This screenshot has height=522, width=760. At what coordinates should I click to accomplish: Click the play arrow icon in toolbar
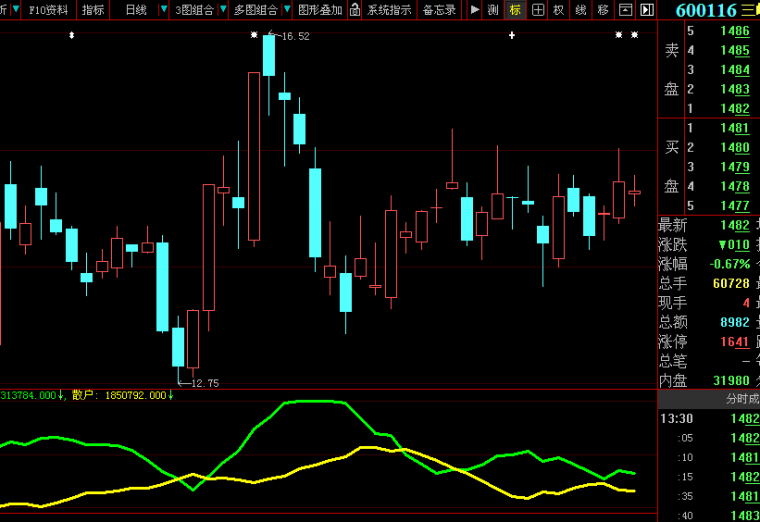tap(474, 10)
